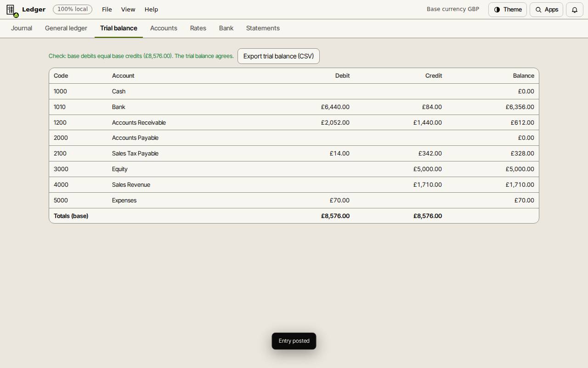Screen dimensions: 588x368
Task: Go to the Accounts tab
Action: click(x=164, y=28)
